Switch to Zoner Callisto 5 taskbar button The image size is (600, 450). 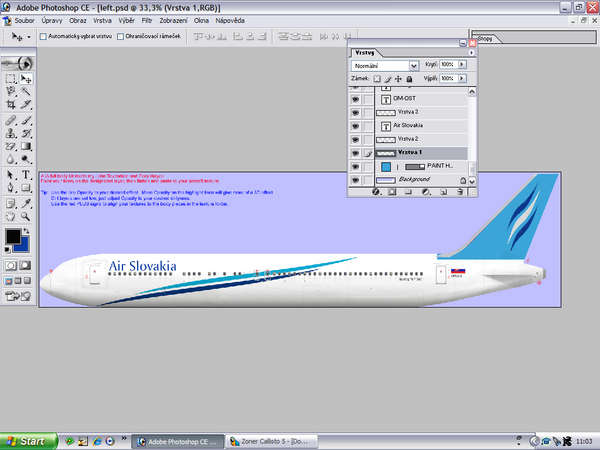pyautogui.click(x=271, y=442)
